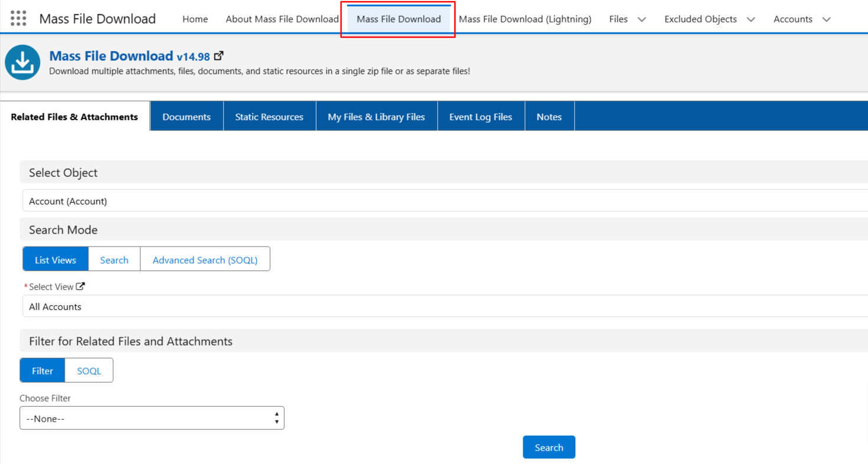Open the Choose Filter dropdown
This screenshot has width=868, height=464.
click(152, 418)
